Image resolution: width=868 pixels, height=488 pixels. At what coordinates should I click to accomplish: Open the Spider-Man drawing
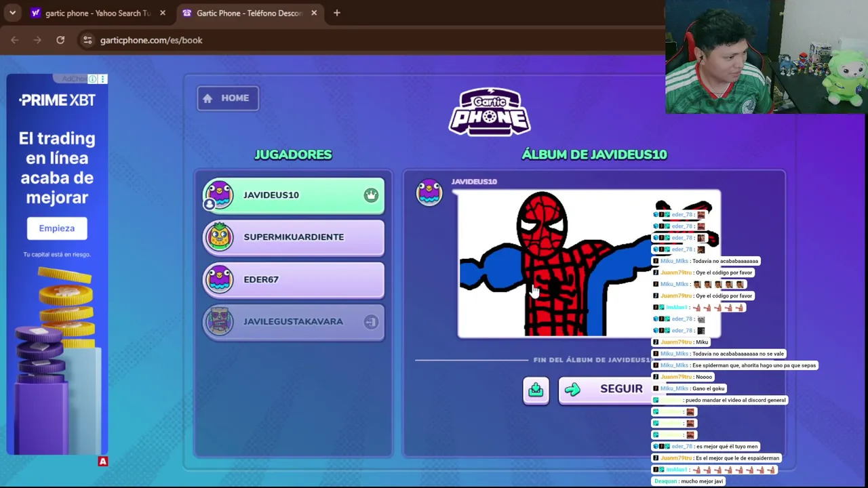click(589, 264)
